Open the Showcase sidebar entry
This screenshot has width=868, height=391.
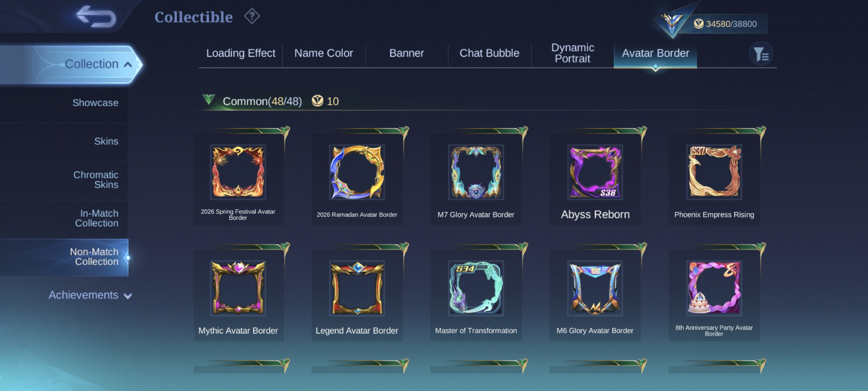(95, 103)
